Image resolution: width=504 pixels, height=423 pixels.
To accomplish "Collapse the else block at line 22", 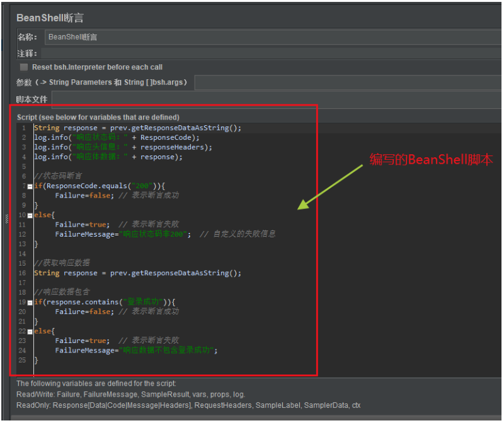I will click(x=30, y=332).
